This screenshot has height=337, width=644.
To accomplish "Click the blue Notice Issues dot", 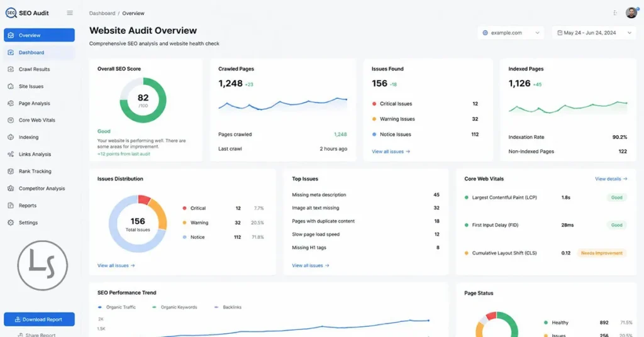I will [374, 134].
